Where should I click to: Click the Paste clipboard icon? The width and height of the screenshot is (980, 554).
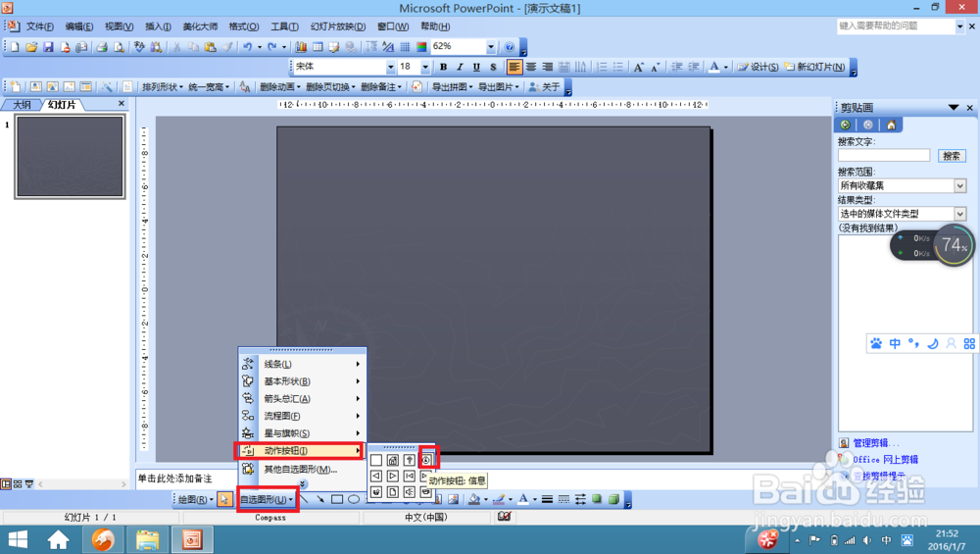click(x=210, y=47)
